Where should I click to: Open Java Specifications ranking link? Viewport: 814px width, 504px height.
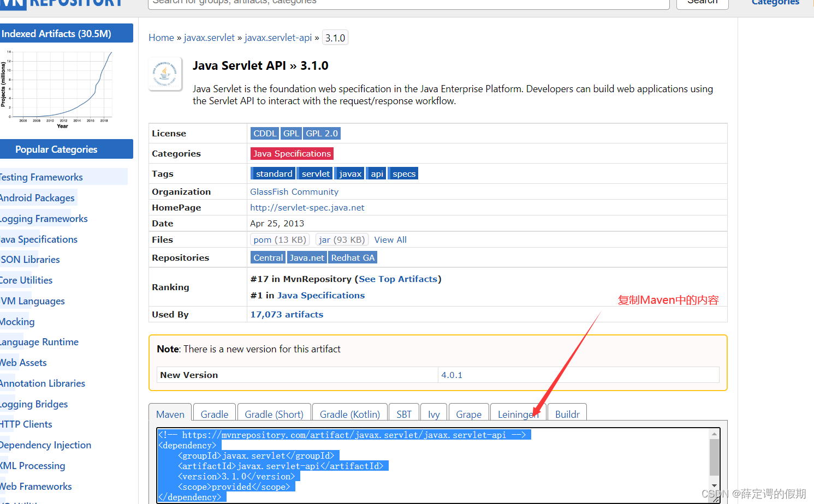(x=321, y=296)
